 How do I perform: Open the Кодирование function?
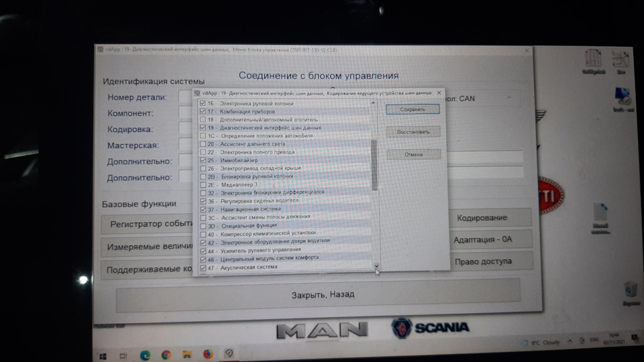pos(489,217)
